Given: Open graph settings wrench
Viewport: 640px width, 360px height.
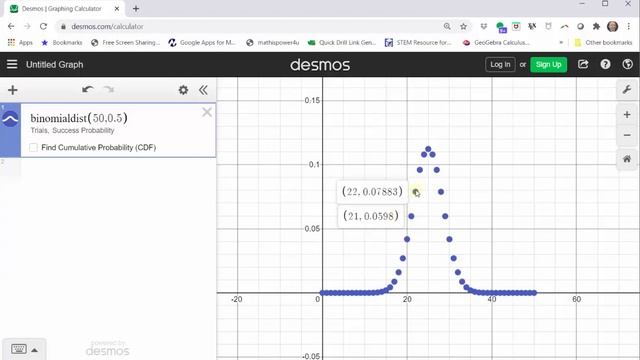Looking at the screenshot, I should pos(627,90).
